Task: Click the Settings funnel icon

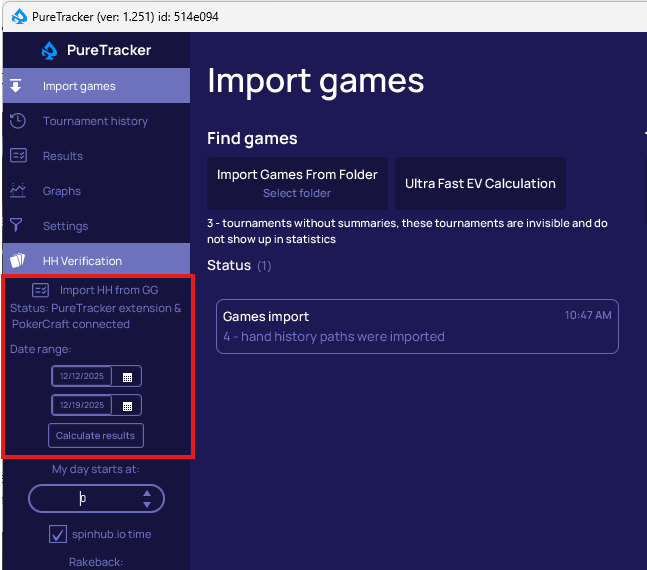Action: pos(17,226)
